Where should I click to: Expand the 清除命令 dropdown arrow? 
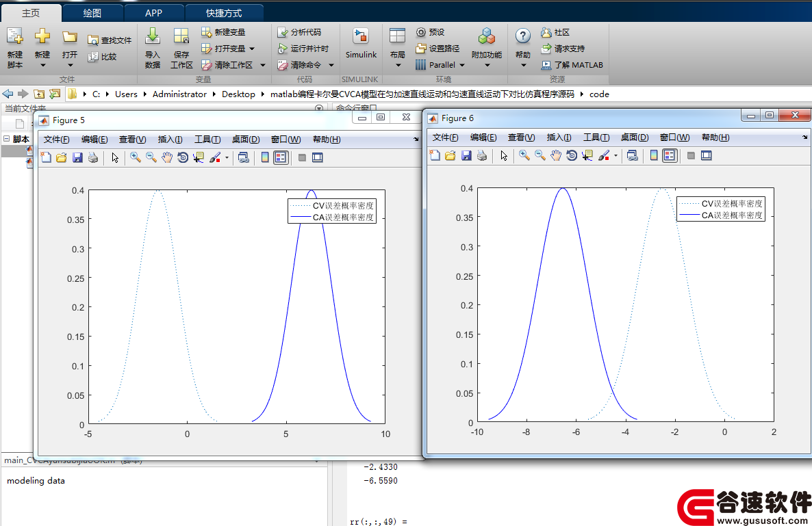coord(331,65)
